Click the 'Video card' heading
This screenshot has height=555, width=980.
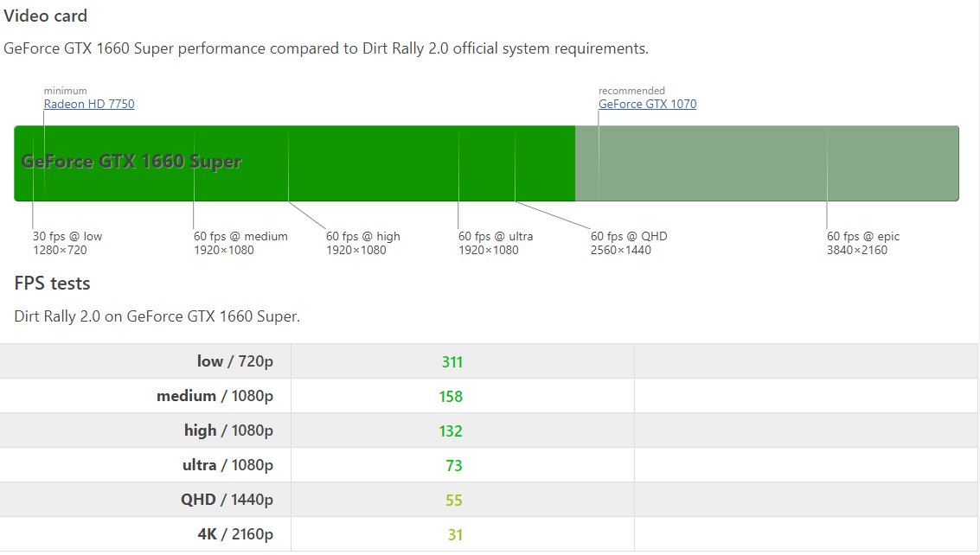coord(45,16)
